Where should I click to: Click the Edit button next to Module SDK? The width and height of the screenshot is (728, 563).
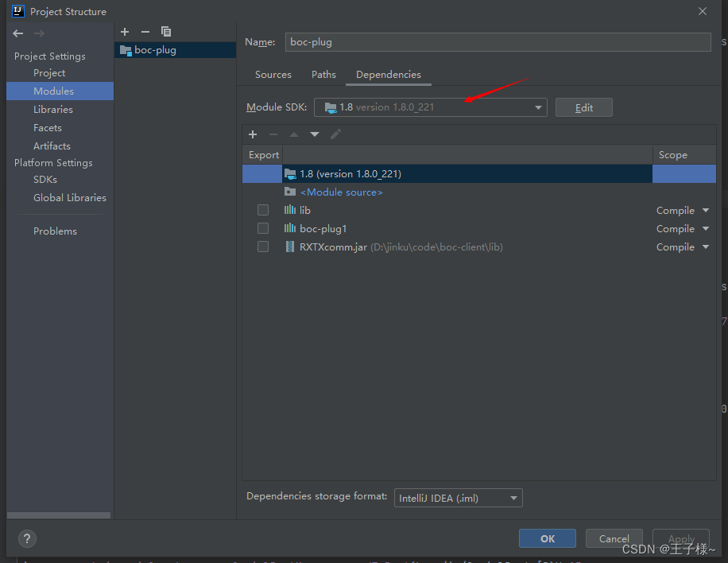click(x=583, y=107)
